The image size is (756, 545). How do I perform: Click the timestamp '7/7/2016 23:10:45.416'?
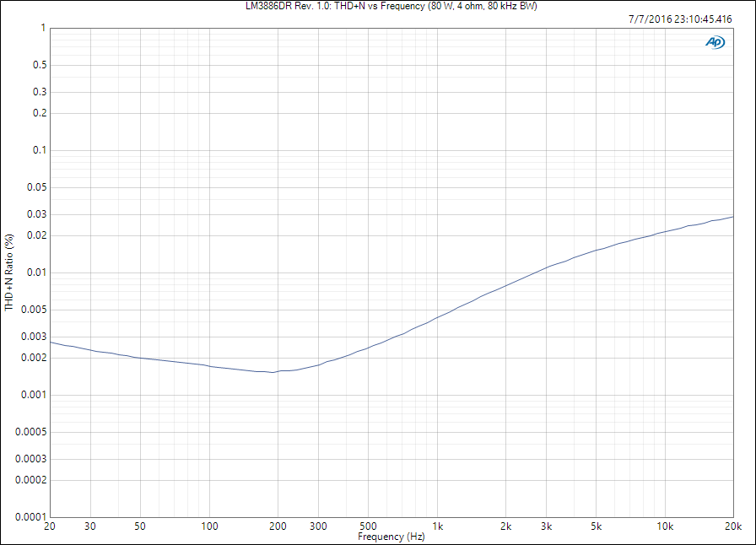(680, 19)
